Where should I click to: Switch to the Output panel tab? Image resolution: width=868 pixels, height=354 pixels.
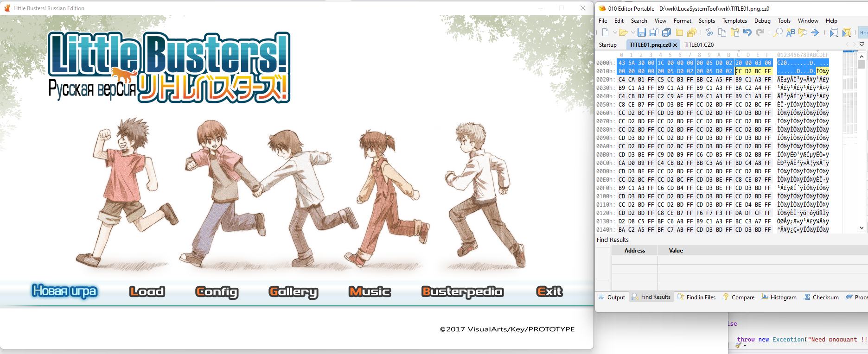coord(612,297)
